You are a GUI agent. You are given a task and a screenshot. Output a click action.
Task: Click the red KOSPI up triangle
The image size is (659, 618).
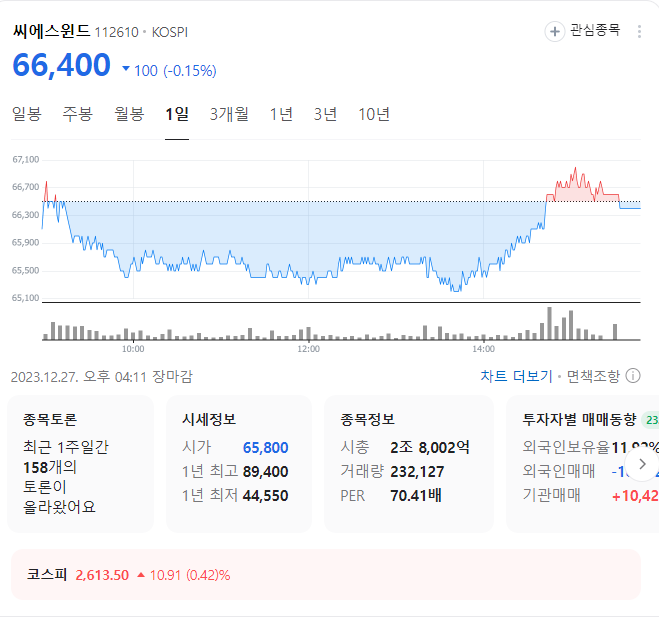click(141, 575)
